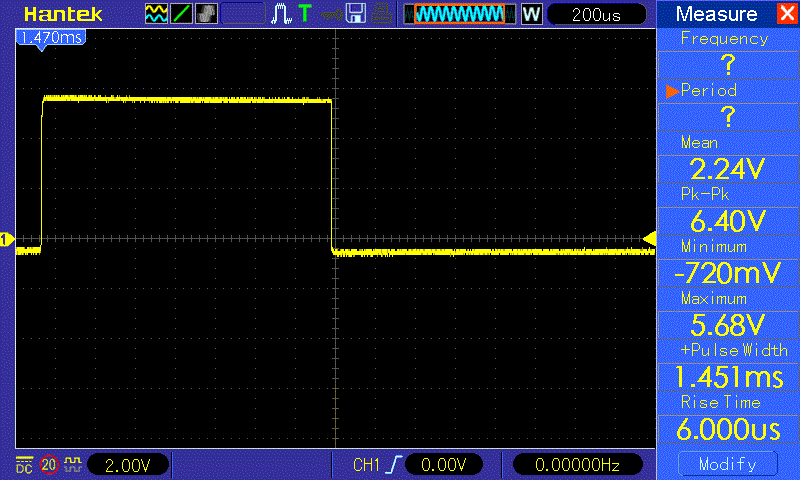
Task: Click the channel 1 ground level marker
Action: click(7, 239)
